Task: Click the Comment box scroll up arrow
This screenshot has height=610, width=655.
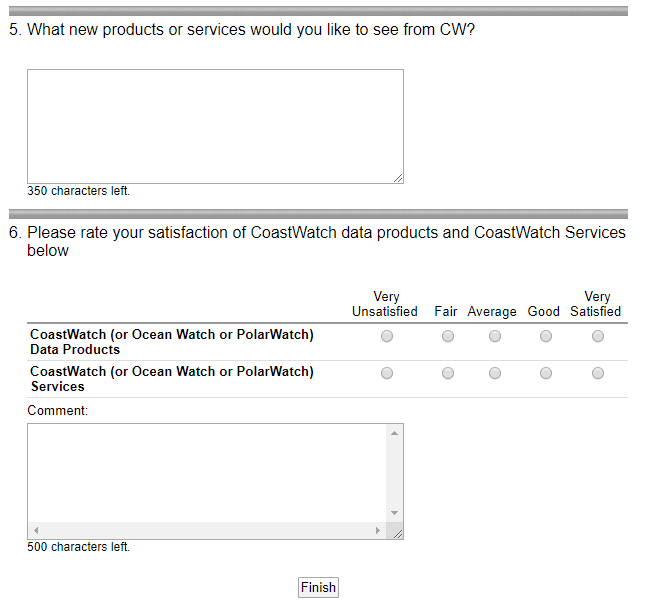Action: [394, 433]
